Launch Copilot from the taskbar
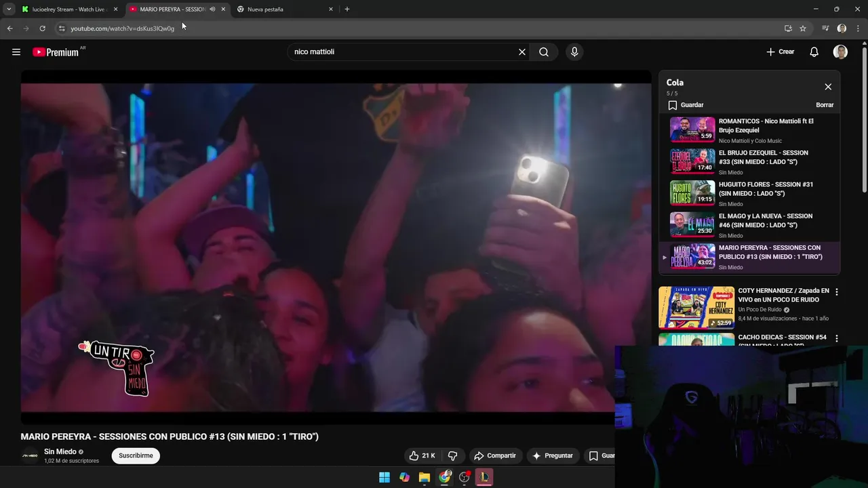868x488 pixels. (x=404, y=477)
